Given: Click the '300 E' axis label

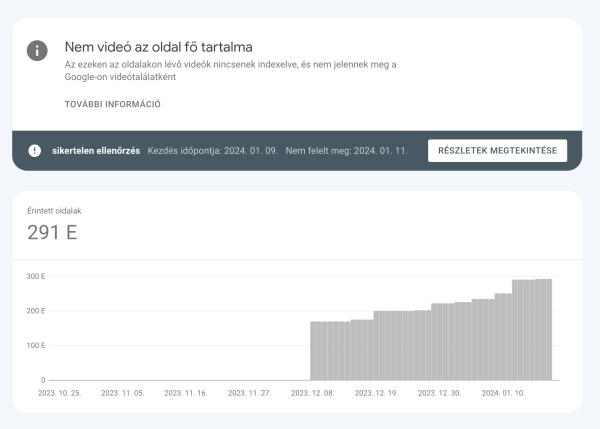Looking at the screenshot, I should 36,276.
